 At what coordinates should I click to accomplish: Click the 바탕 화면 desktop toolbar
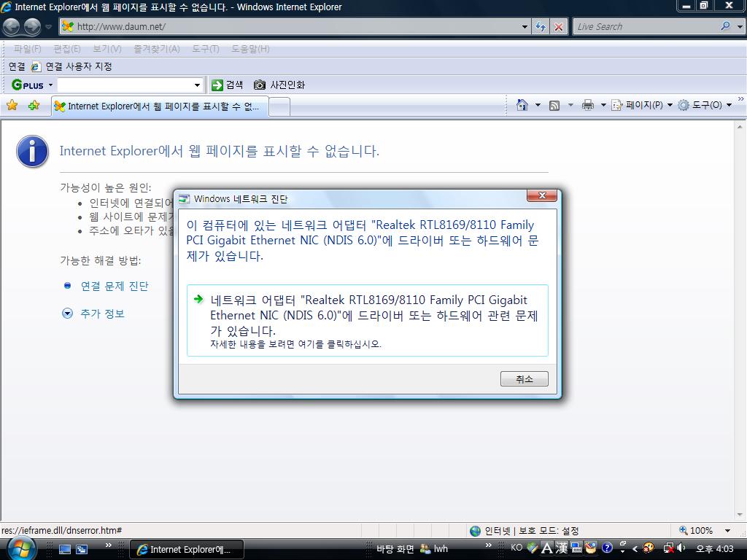tap(395, 549)
